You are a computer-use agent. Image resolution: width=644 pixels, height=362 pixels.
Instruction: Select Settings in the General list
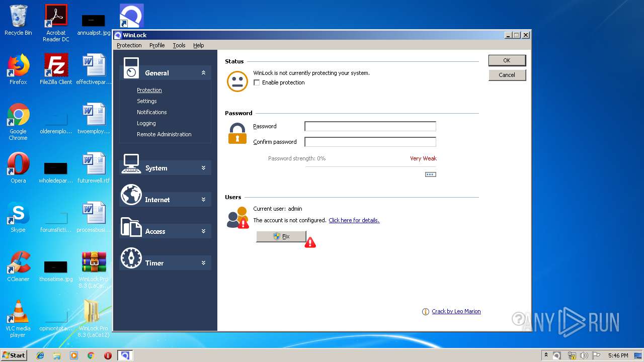click(147, 101)
